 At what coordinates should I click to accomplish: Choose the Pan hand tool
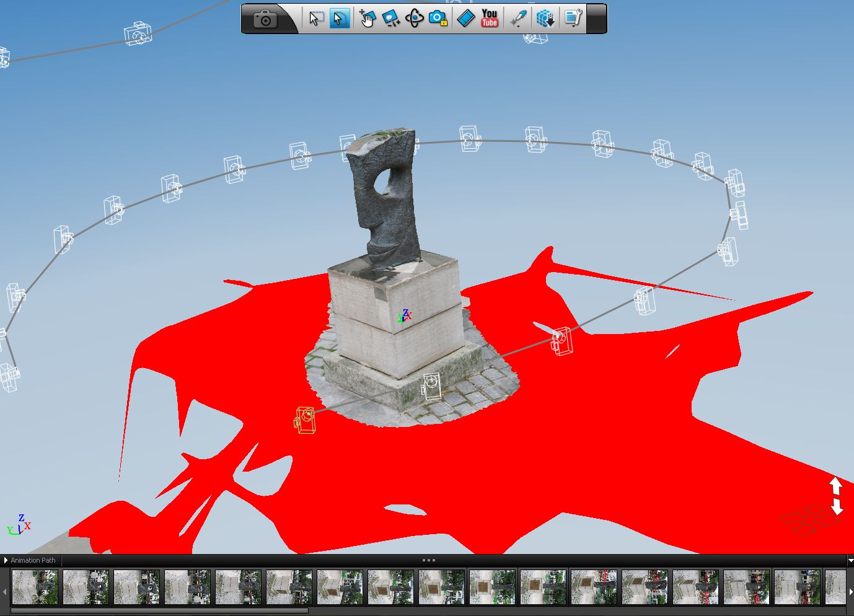pyautogui.click(x=368, y=19)
